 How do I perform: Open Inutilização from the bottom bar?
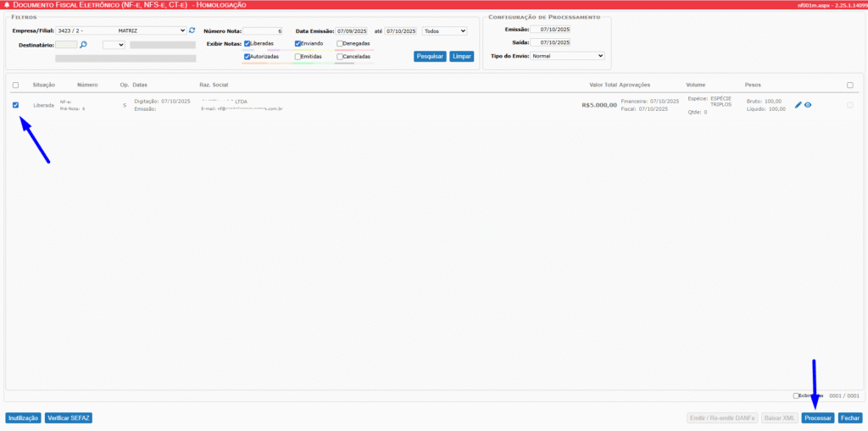(23, 418)
